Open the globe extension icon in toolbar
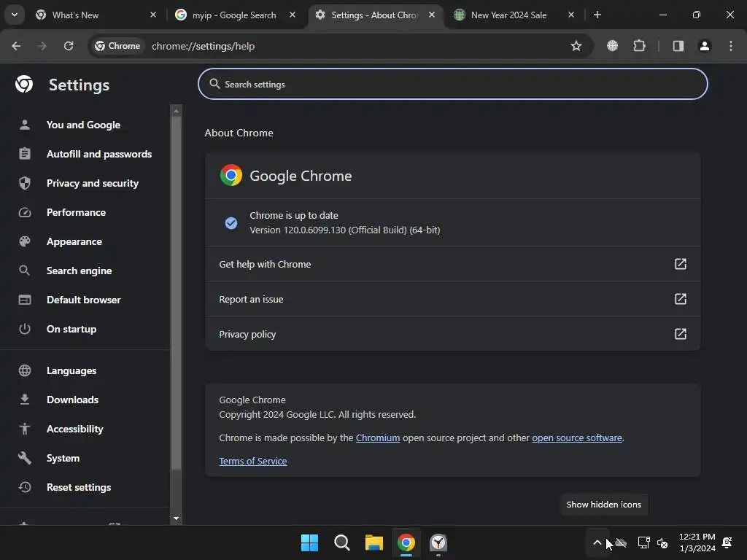 click(612, 46)
